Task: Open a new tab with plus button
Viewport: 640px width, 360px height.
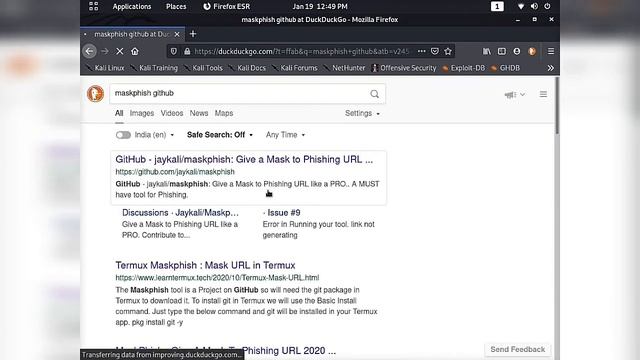Action: coord(193,34)
